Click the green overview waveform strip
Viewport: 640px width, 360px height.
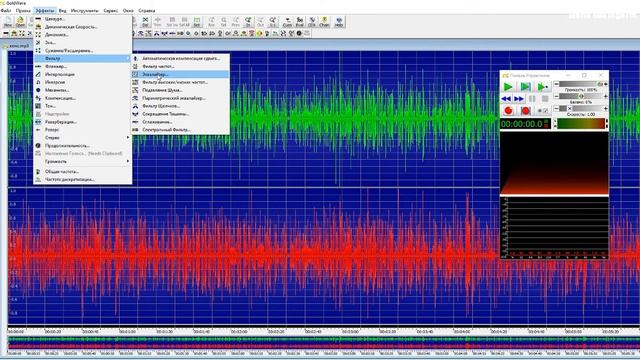pos(322,339)
